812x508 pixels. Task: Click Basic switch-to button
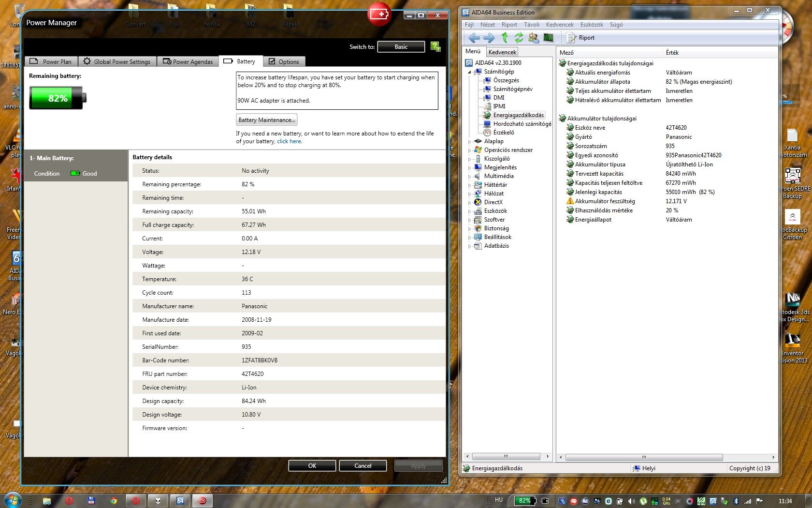point(401,47)
